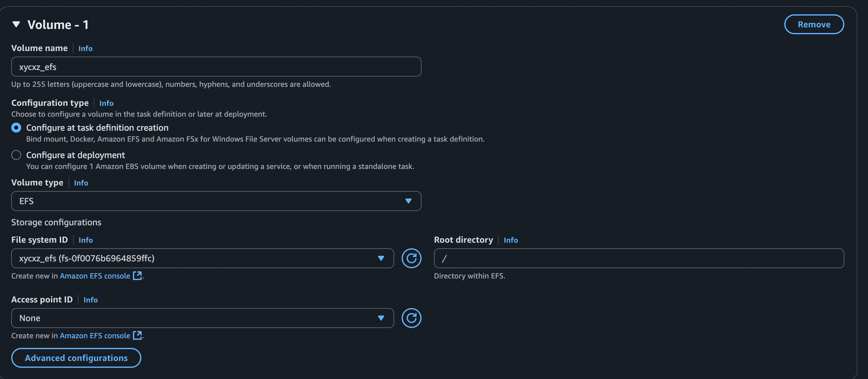The image size is (868, 379).
Task: Open the Volume type dropdown
Action: [x=216, y=201]
